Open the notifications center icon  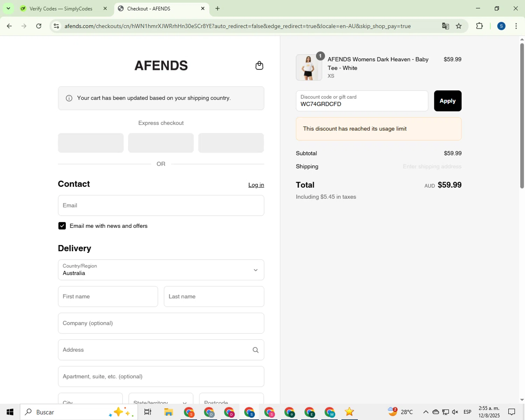pyautogui.click(x=512, y=412)
